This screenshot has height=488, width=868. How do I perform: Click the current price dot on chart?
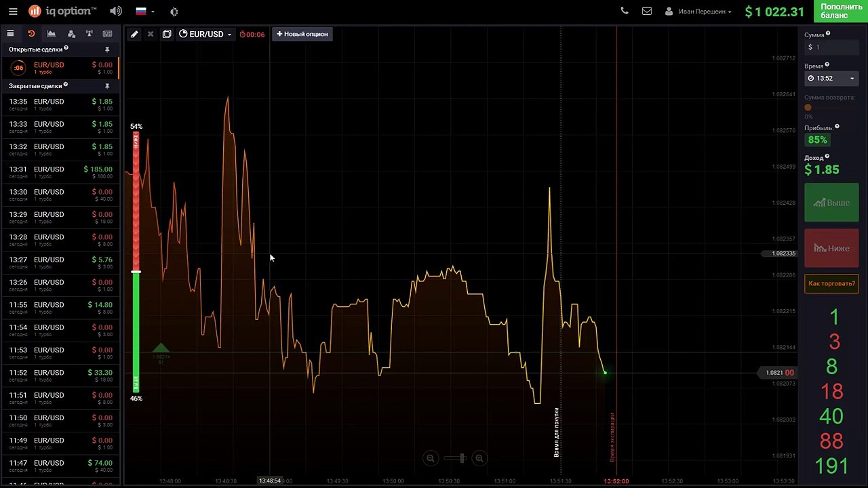605,372
